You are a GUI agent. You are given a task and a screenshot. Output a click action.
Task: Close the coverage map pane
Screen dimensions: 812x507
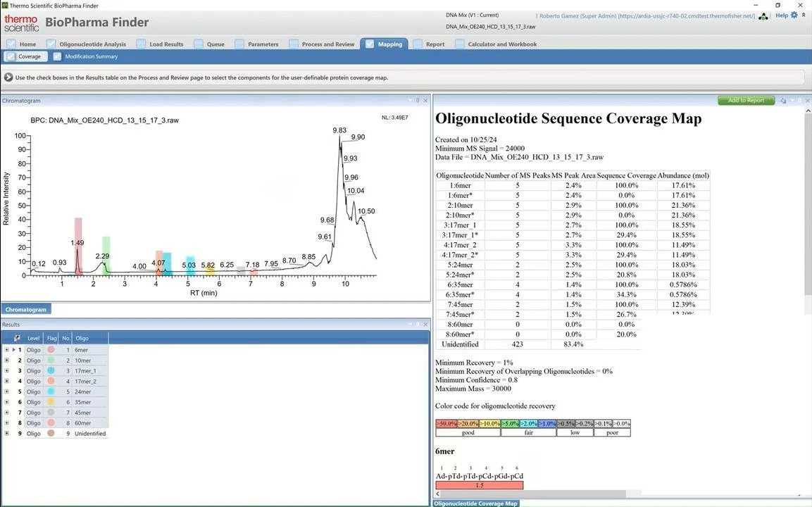click(807, 101)
